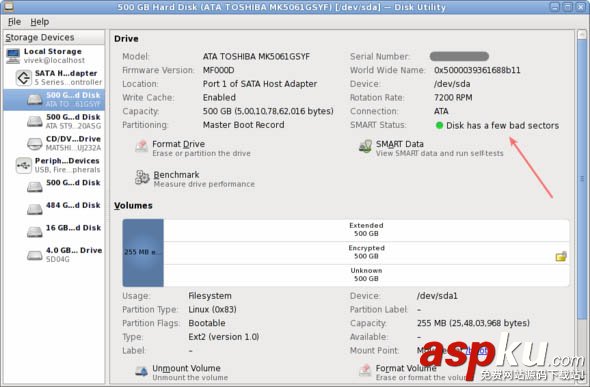Select the Encrypted 500 GB volume

pos(366,252)
